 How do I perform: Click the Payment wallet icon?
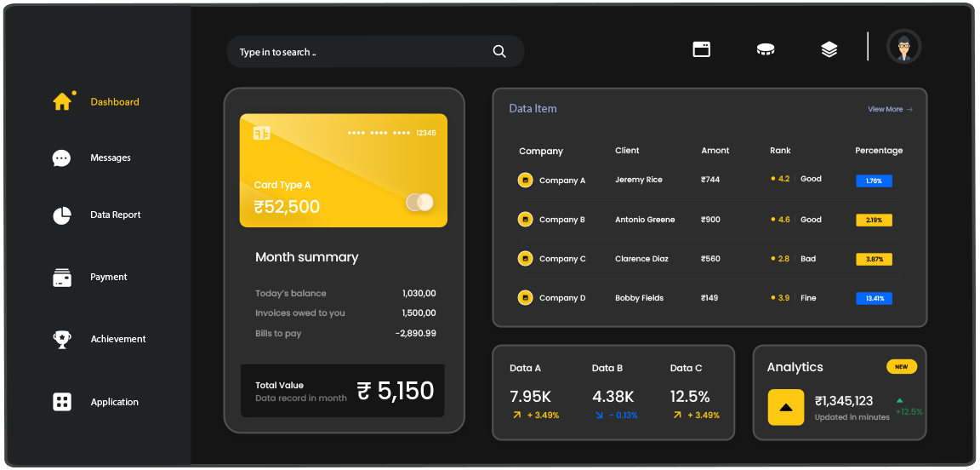62,278
